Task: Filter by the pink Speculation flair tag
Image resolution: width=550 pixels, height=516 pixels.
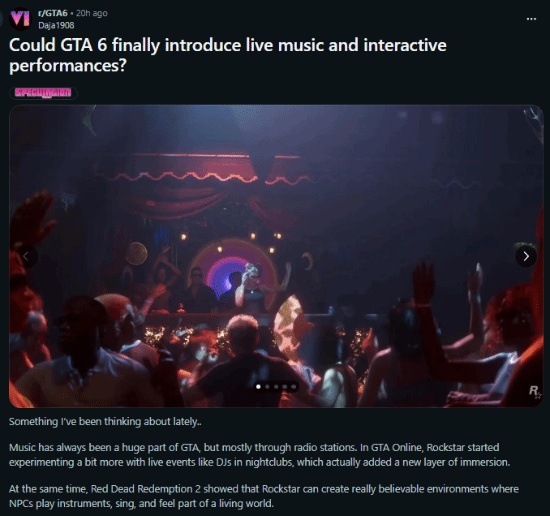Action: 43,93
